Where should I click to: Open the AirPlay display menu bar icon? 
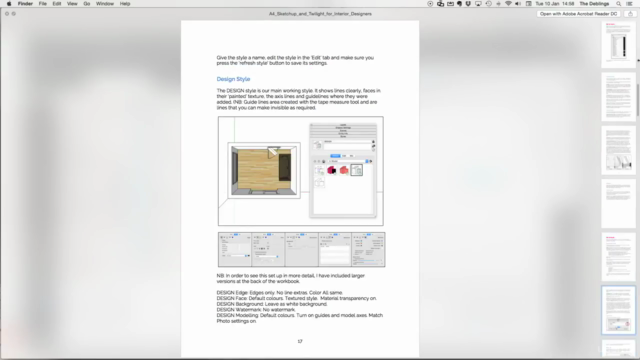(x=478, y=4)
